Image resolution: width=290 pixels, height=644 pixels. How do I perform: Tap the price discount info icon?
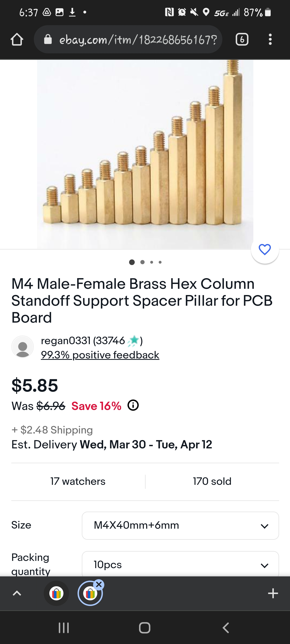tap(133, 405)
